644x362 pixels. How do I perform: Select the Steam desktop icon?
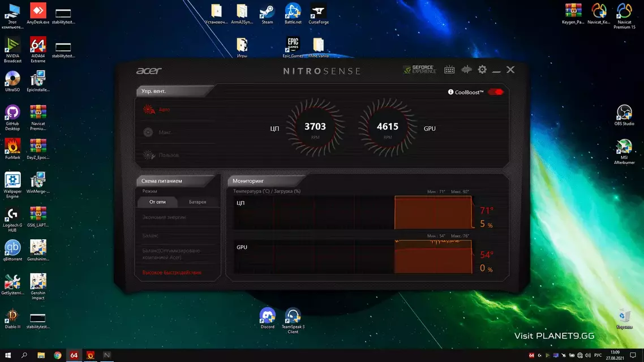click(267, 14)
